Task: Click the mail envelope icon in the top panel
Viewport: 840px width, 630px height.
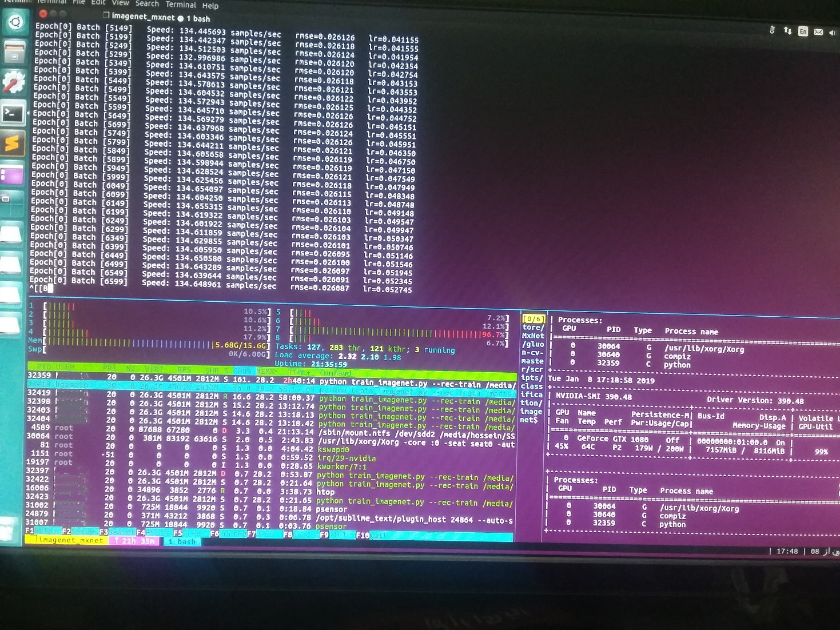Action: 818,32
